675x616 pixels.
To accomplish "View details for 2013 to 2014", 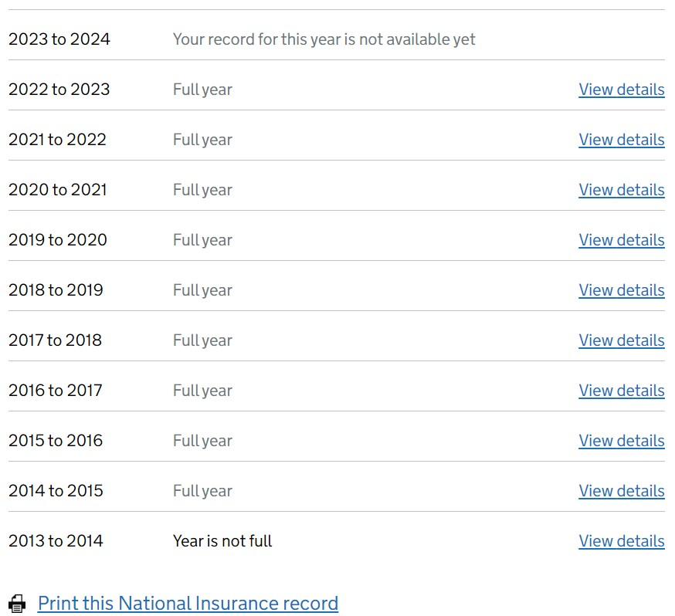I will coord(621,541).
